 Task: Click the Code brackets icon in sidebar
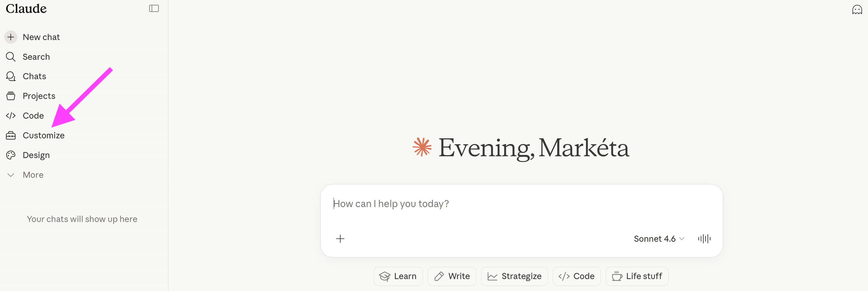point(11,116)
